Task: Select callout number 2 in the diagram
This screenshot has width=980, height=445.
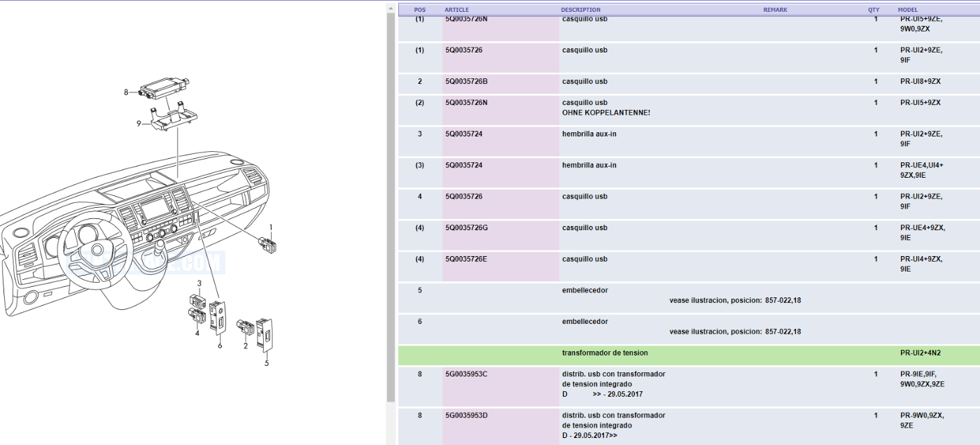Action: [246, 346]
